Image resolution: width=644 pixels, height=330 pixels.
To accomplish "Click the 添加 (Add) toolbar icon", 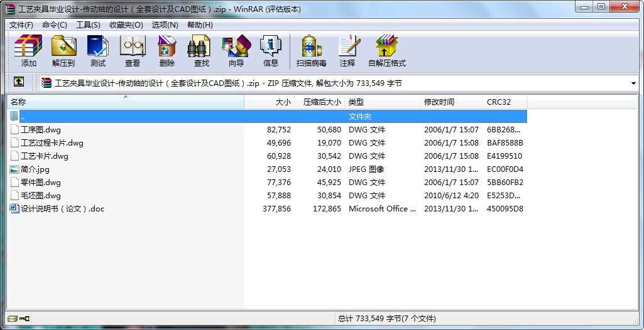I will click(28, 46).
